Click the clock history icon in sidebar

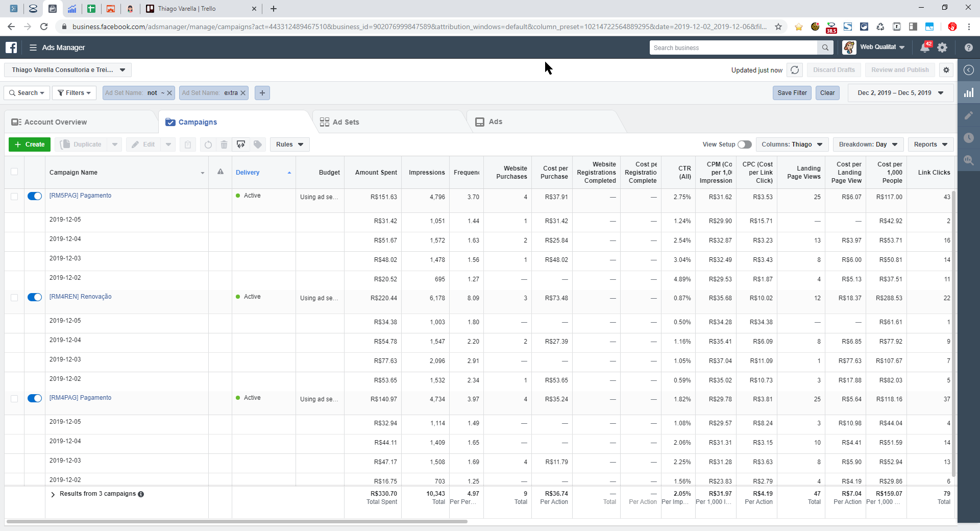pos(968,138)
